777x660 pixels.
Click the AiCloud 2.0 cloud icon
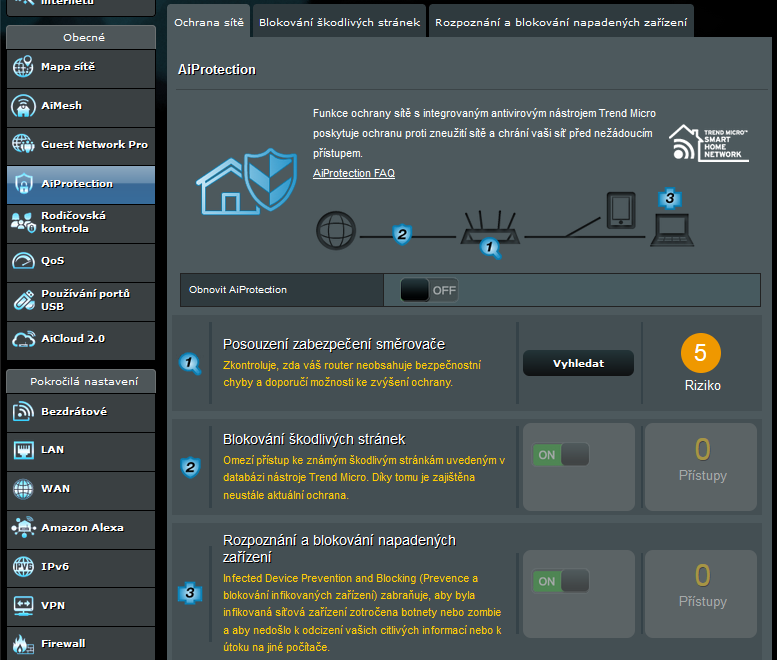point(23,339)
